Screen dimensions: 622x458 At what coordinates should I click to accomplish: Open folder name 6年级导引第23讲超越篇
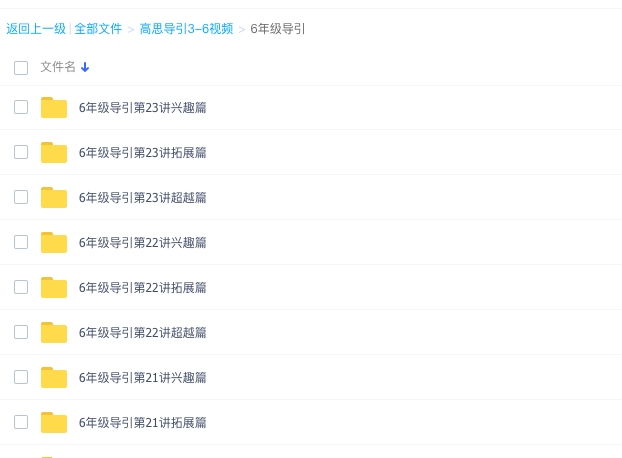143,197
